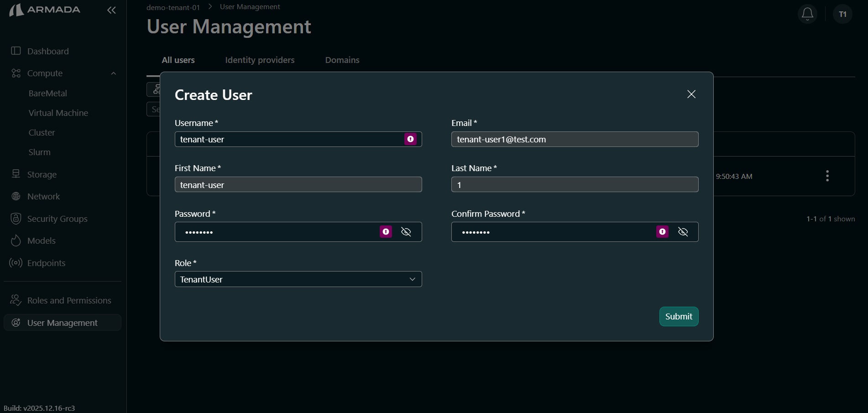Viewport: 868px width, 413px height.
Task: Open the Domains tab
Action: click(x=342, y=60)
